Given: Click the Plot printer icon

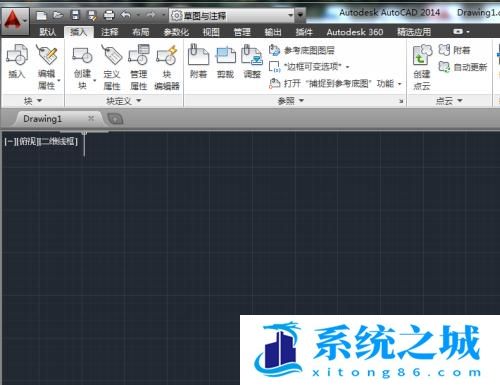Looking at the screenshot, I should click(x=109, y=15).
